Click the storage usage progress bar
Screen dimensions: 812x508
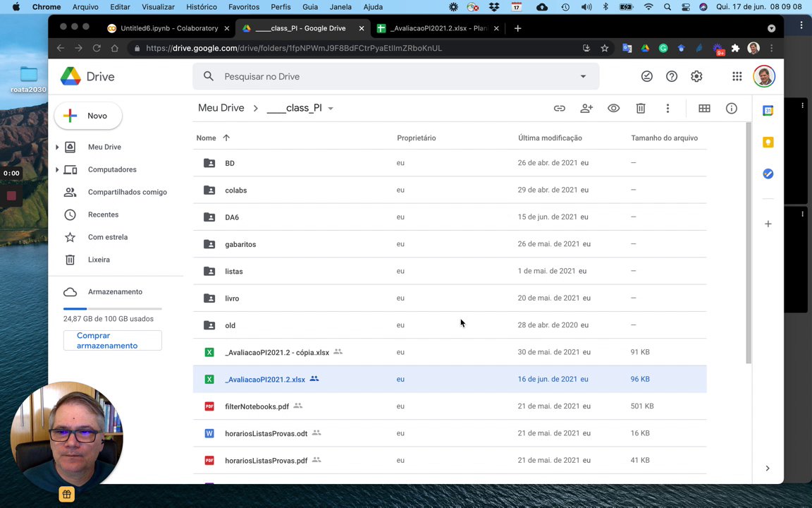(x=112, y=308)
